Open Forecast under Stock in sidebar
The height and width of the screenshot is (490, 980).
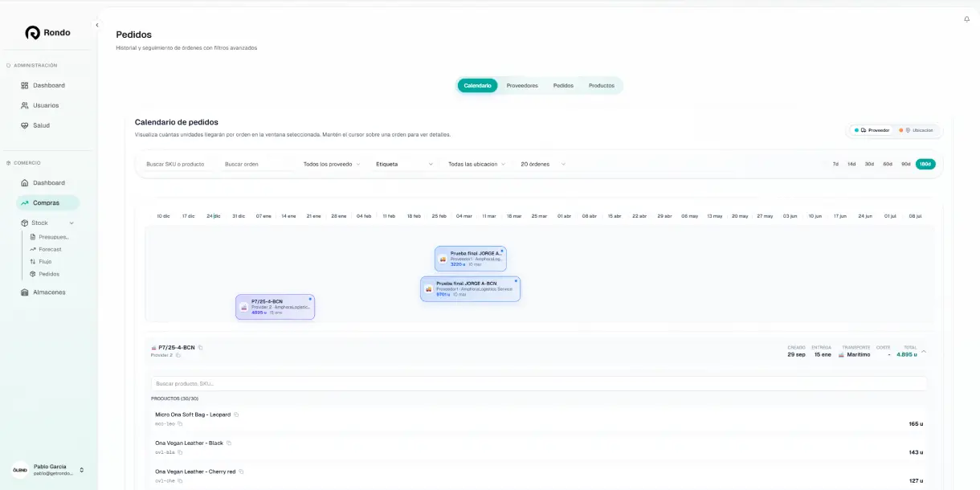point(50,249)
